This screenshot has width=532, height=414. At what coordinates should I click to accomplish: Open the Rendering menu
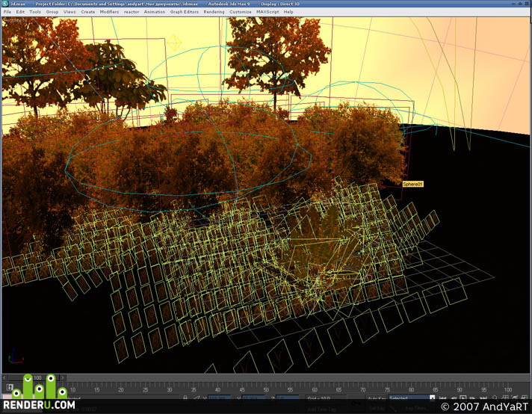(x=214, y=12)
